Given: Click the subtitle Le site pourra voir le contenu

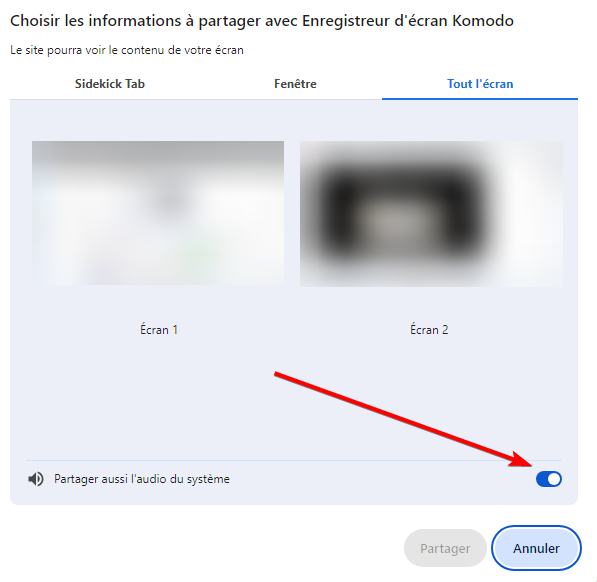Looking at the screenshot, I should (x=127, y=50).
